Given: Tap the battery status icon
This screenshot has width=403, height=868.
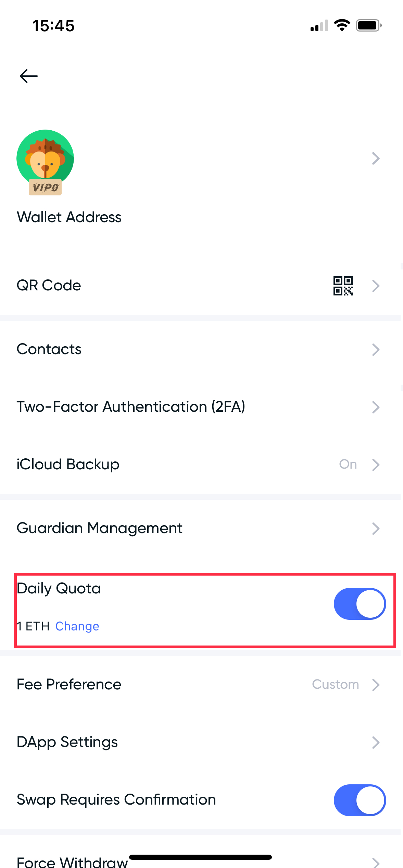Looking at the screenshot, I should click(369, 25).
